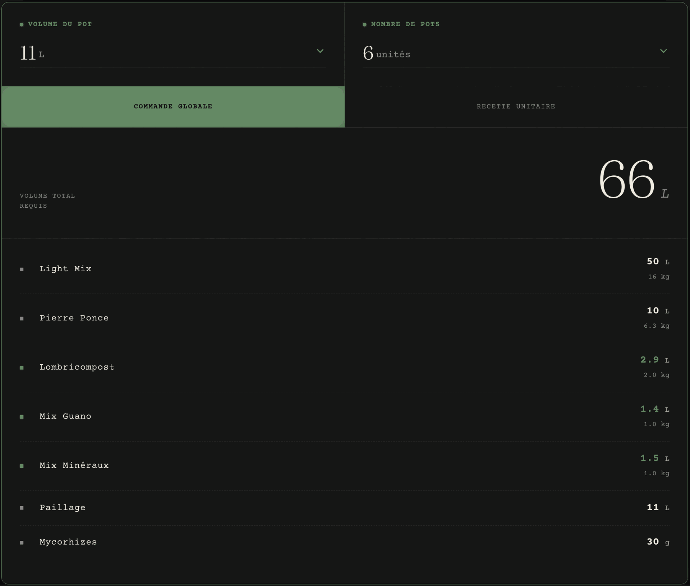Click the Volume total requis label

47,201
